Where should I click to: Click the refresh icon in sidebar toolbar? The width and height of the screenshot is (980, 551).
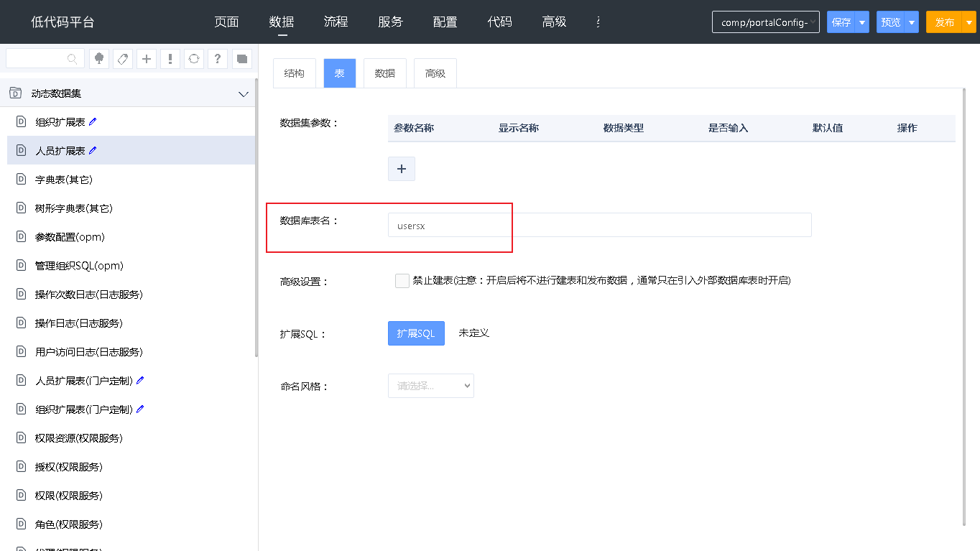[x=194, y=59]
